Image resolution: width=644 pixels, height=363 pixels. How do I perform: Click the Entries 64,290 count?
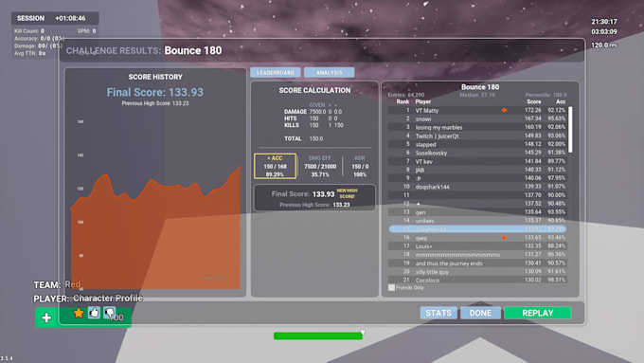[406, 95]
